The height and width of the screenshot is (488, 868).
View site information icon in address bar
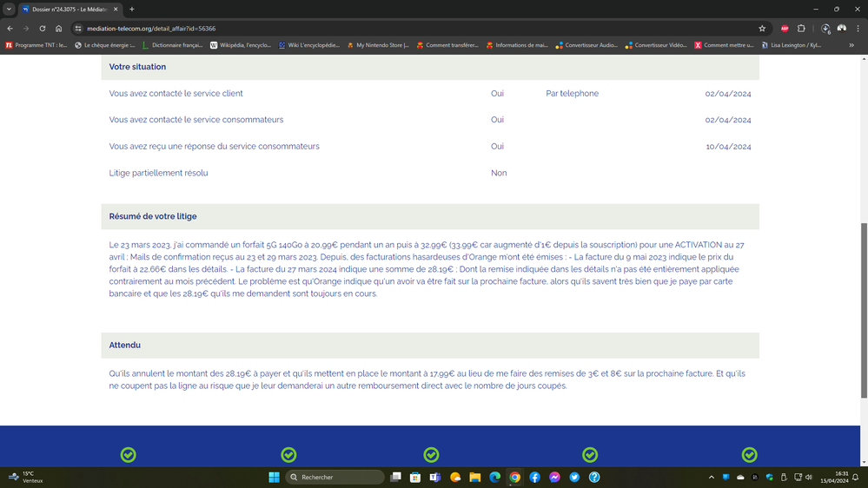[x=78, y=28]
